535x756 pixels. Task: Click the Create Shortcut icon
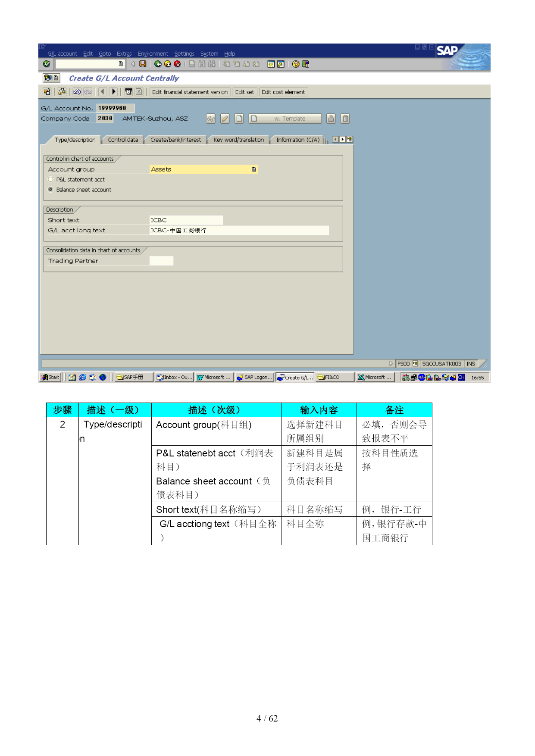click(x=281, y=64)
